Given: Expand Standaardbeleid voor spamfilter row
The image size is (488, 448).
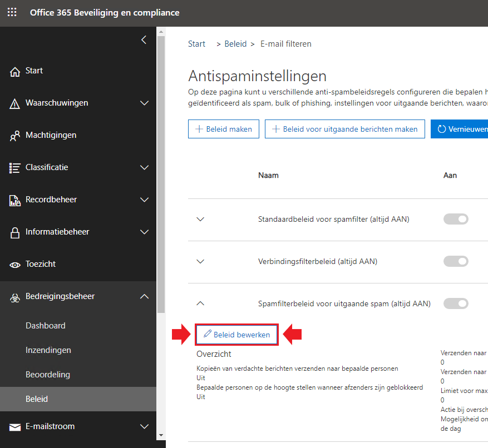Looking at the screenshot, I should pos(200,219).
